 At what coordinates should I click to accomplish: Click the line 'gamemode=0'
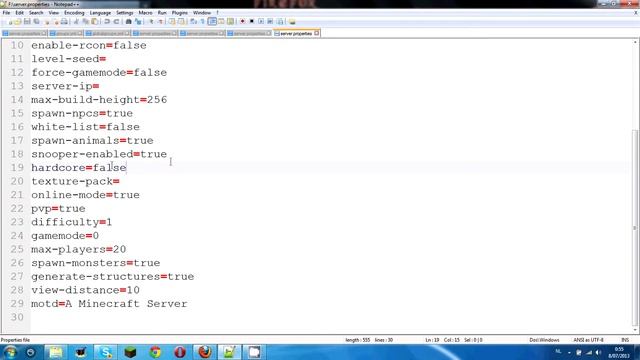pyautogui.click(x=65, y=236)
